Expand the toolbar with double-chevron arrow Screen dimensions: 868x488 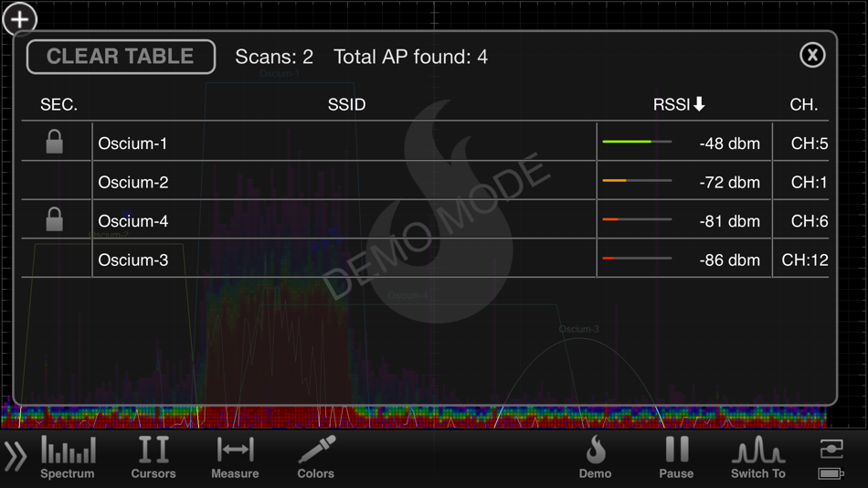[16, 457]
